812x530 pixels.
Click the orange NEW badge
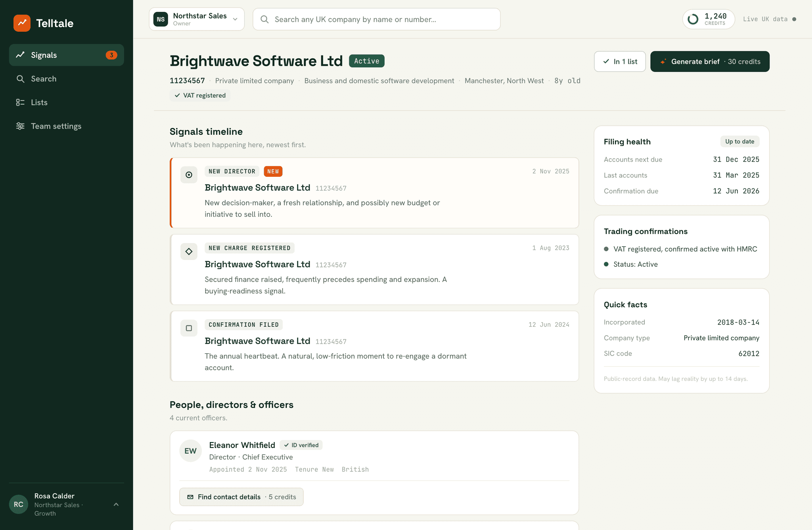point(273,171)
